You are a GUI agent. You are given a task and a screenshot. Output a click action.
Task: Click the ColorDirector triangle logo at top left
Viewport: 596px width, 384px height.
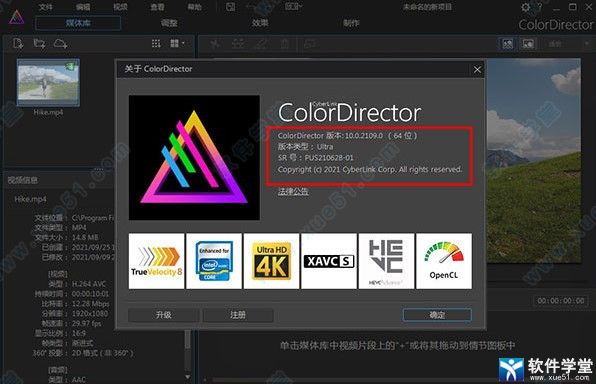(16, 18)
